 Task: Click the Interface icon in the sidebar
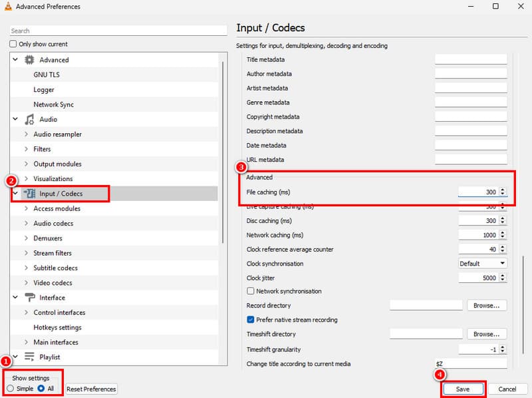(29, 298)
